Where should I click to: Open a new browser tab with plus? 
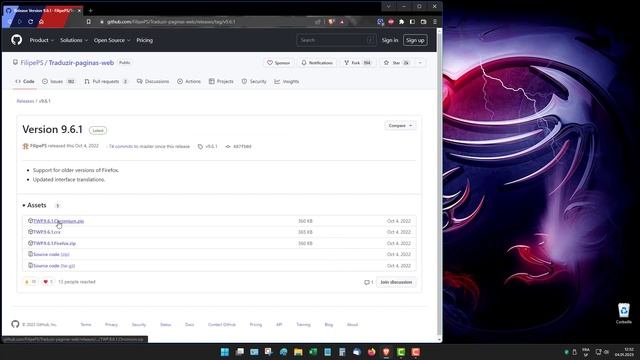[x=90, y=10]
